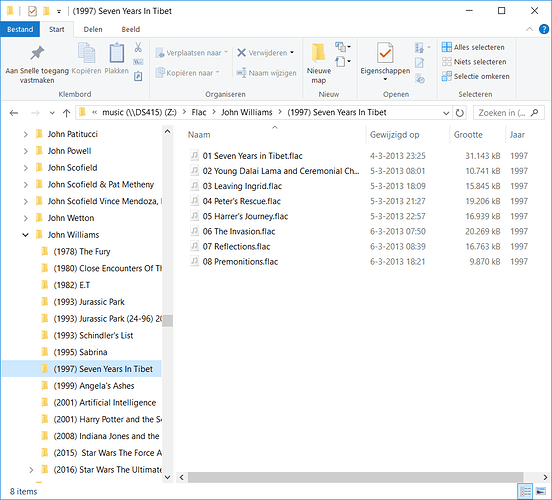Click folder icon at start of address bar
The image size is (552, 500).
(82, 112)
